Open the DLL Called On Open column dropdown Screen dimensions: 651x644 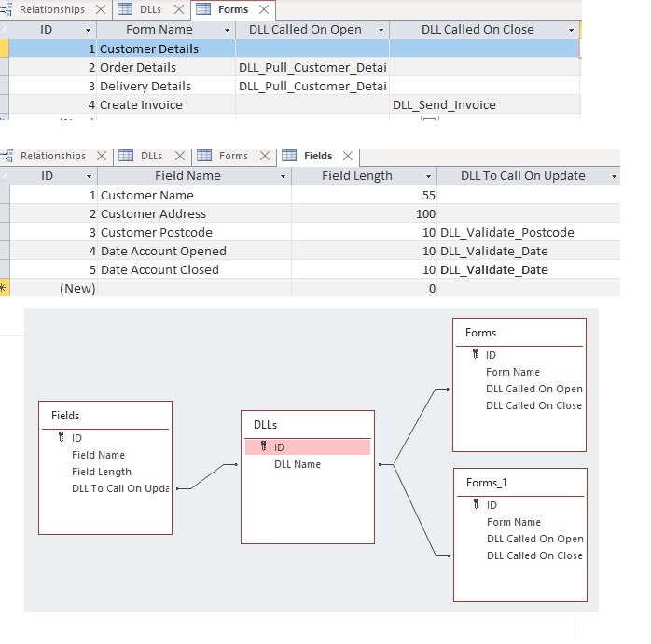coord(381,30)
